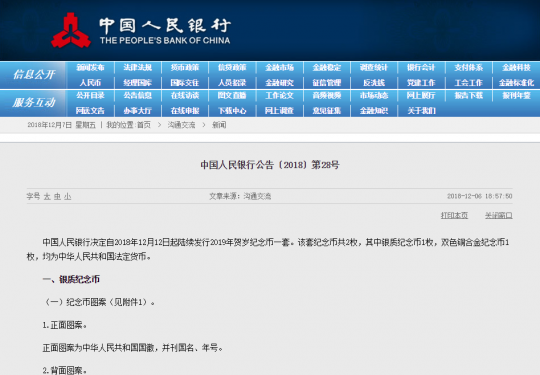Click the article title 中国人民银行公告 第28号
The image size is (540, 375).
pos(270,165)
